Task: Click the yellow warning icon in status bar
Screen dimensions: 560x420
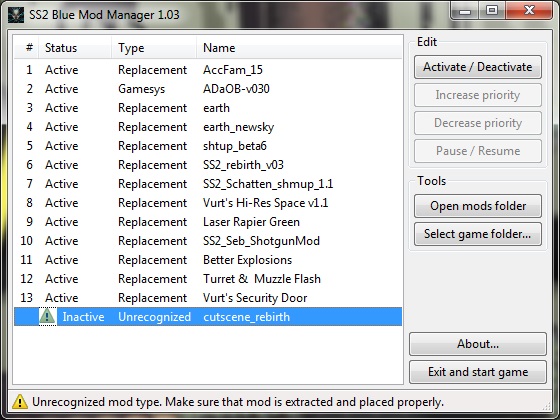Action: pos(20,402)
